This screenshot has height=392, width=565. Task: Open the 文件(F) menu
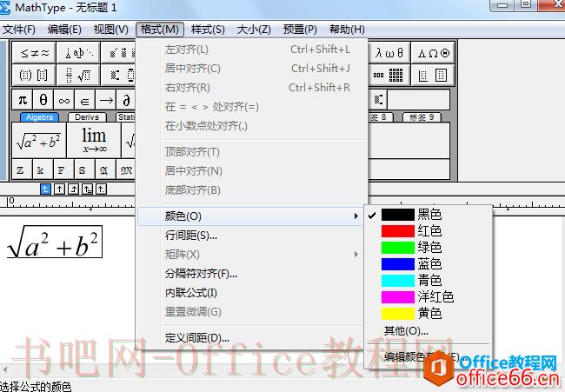tap(19, 30)
